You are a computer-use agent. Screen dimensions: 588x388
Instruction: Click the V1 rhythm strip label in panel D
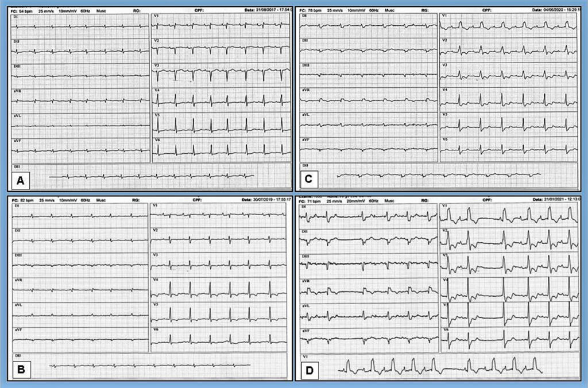[305, 356]
